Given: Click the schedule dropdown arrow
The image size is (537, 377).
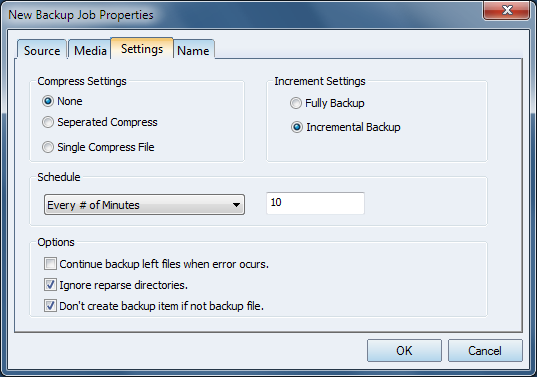Looking at the screenshot, I should (x=236, y=205).
